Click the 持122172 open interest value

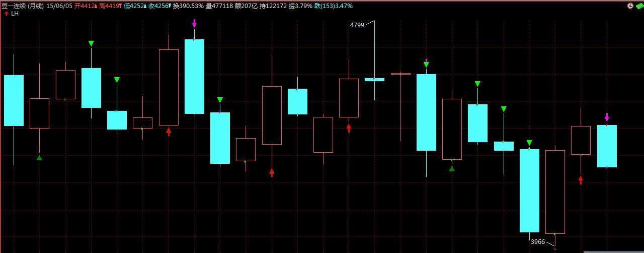pyautogui.click(x=273, y=6)
